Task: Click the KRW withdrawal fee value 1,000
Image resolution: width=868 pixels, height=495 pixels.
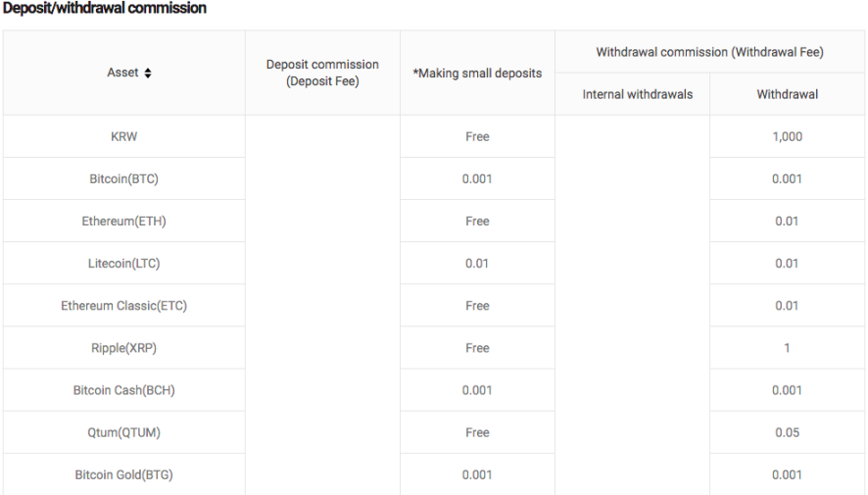Action: [x=788, y=137]
